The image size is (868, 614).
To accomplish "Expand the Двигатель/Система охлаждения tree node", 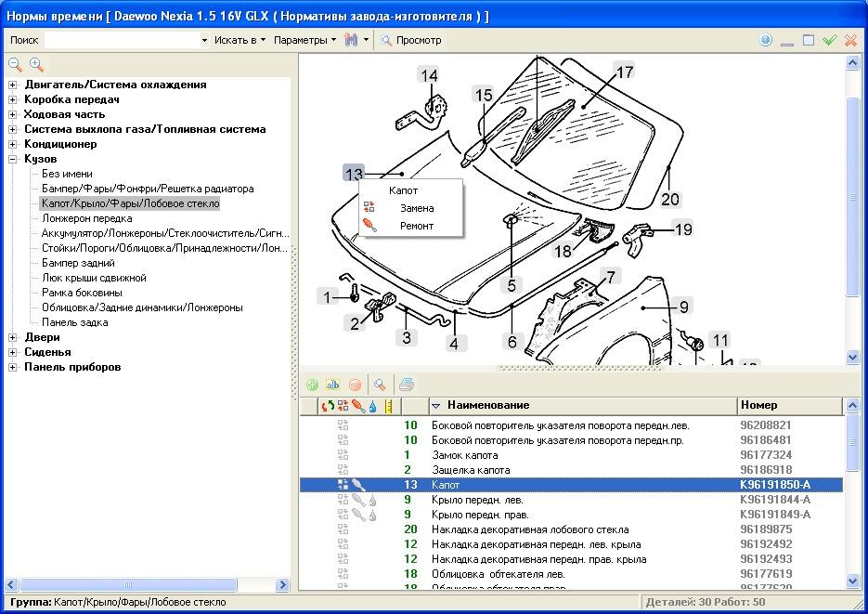I will click(13, 85).
